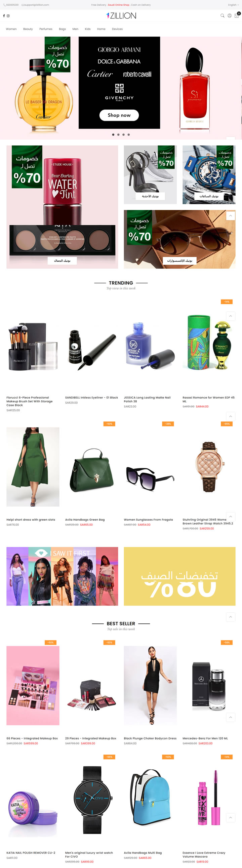Open the user account icon
242x868 pixels.
229,15
